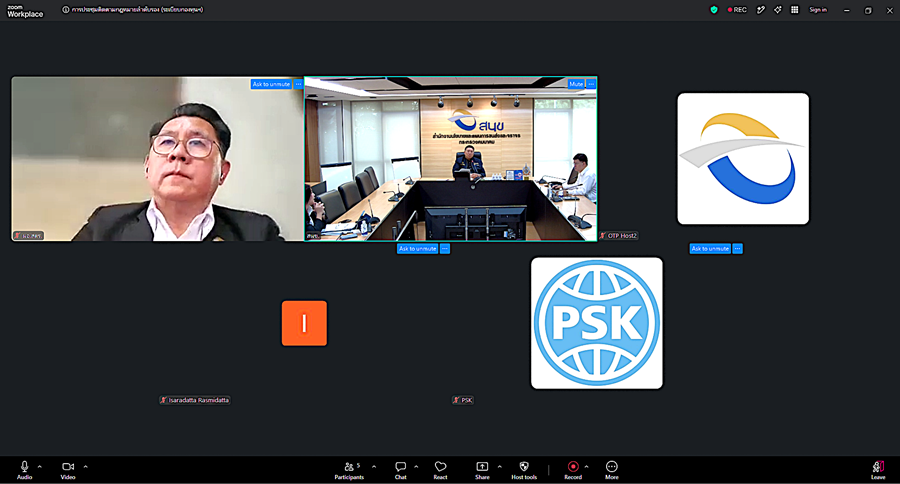Click the Mute button on meeting room video
The image size is (900, 484).
pos(576,84)
